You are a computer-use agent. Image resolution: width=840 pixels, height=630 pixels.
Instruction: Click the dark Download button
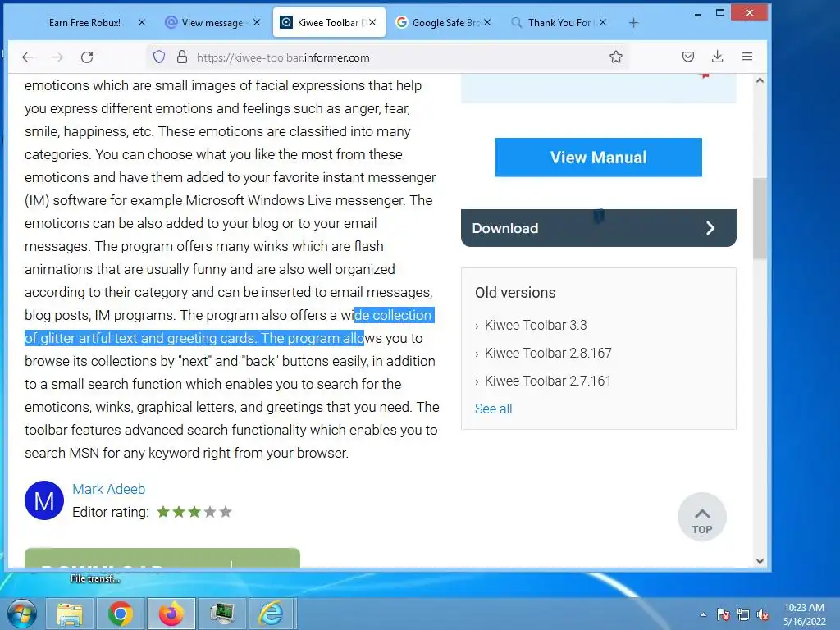click(598, 228)
